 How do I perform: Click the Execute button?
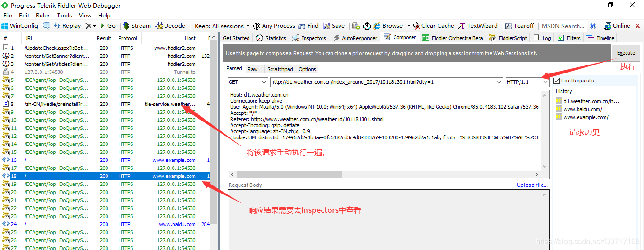[626, 53]
